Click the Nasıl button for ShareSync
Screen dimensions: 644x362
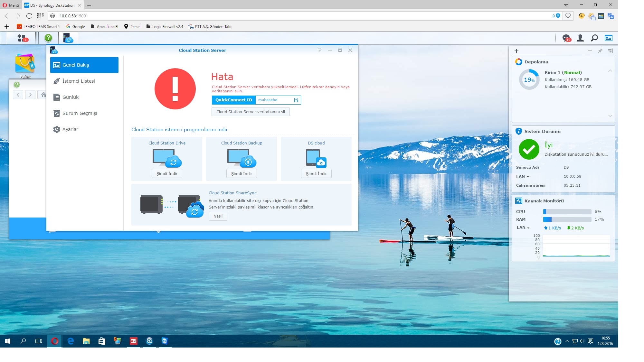point(218,216)
